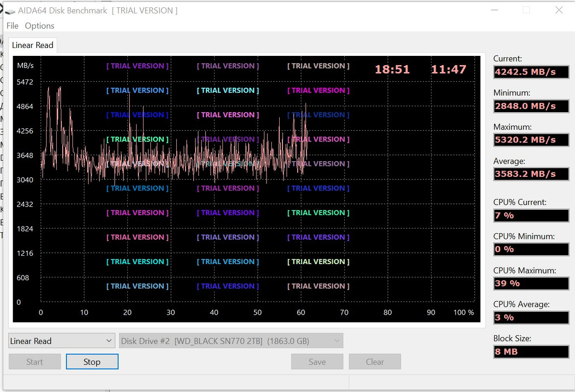Open the Options menu
The image size is (575, 392).
point(40,25)
